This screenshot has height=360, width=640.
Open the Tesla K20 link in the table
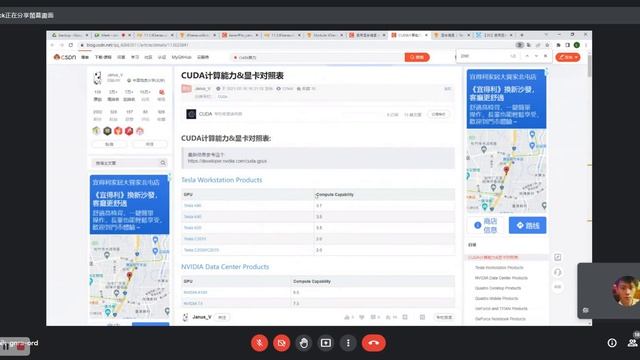[192, 228]
